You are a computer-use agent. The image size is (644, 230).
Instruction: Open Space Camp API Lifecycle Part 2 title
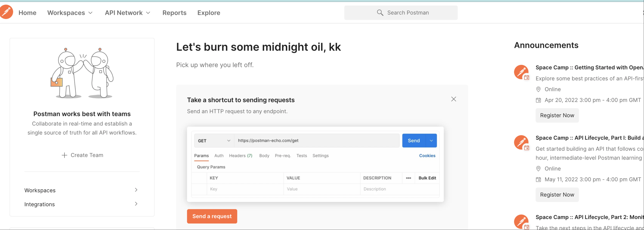590,217
